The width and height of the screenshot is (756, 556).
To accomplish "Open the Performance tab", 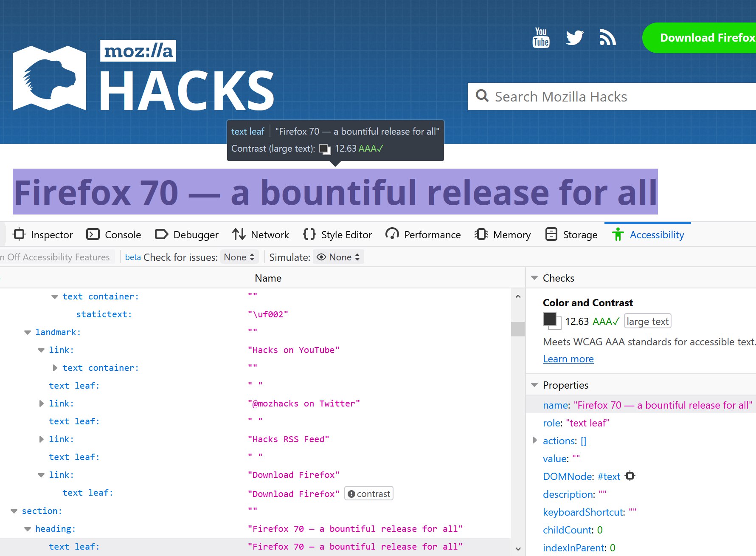I will [x=423, y=234].
